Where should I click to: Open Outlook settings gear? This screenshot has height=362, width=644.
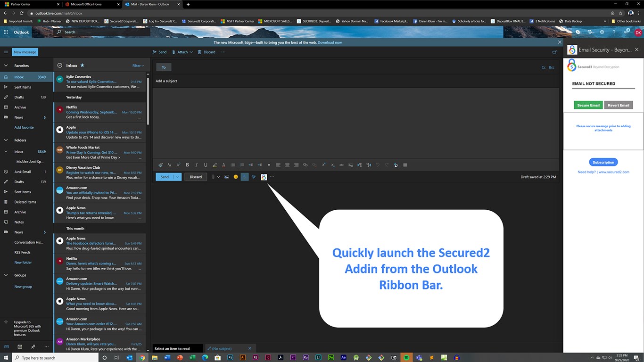tap(602, 32)
